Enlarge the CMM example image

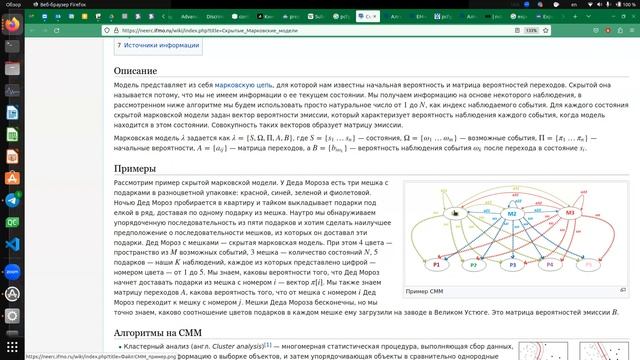[x=623, y=290]
